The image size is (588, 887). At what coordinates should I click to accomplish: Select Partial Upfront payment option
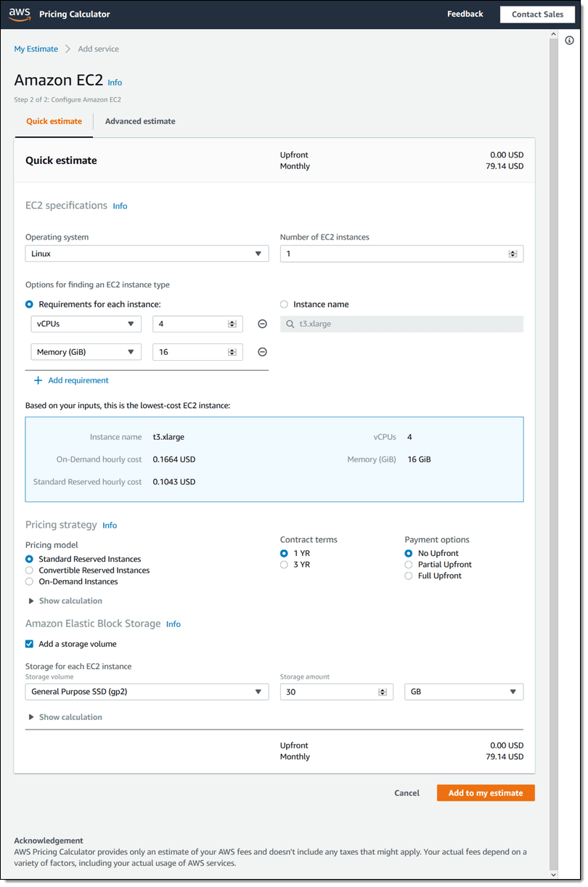tap(407, 564)
